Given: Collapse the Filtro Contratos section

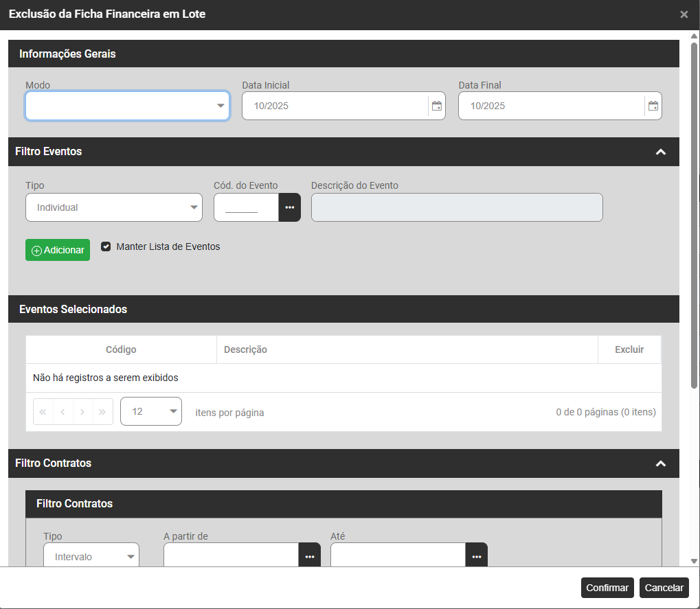Looking at the screenshot, I should point(660,463).
